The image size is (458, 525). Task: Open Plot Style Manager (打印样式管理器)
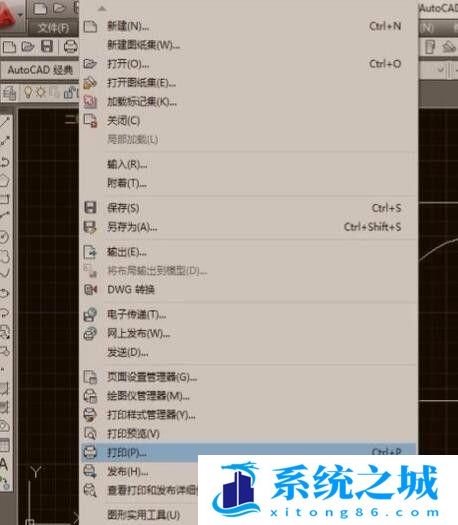(x=248, y=415)
